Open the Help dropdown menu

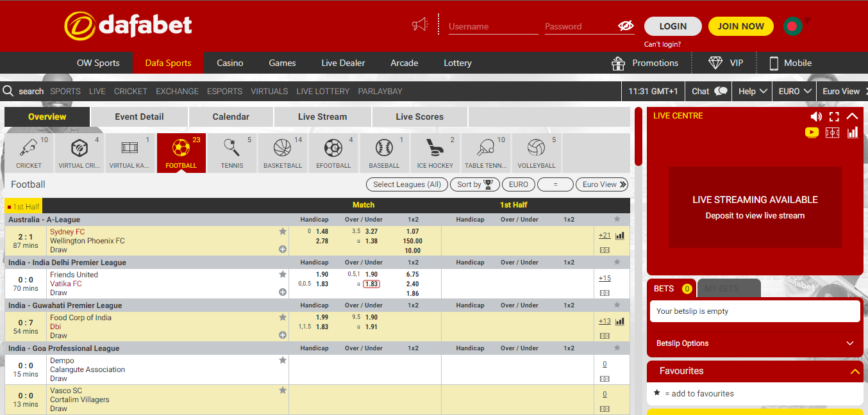click(x=753, y=92)
